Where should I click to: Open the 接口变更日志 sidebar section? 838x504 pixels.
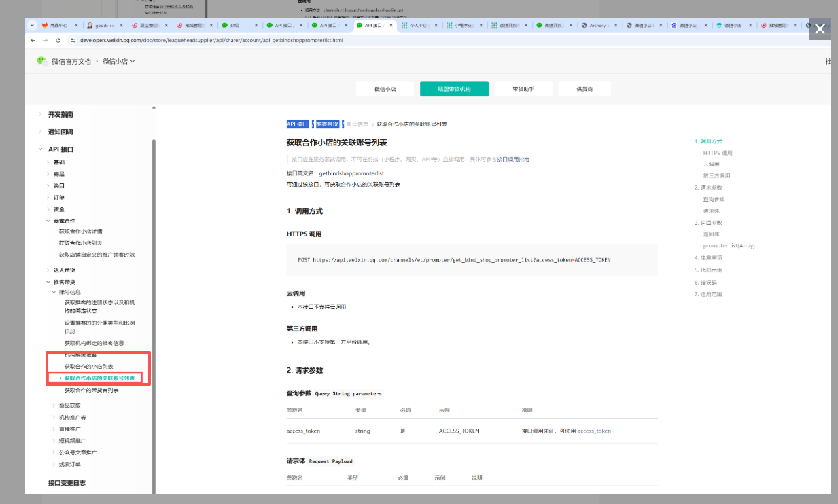point(67,482)
